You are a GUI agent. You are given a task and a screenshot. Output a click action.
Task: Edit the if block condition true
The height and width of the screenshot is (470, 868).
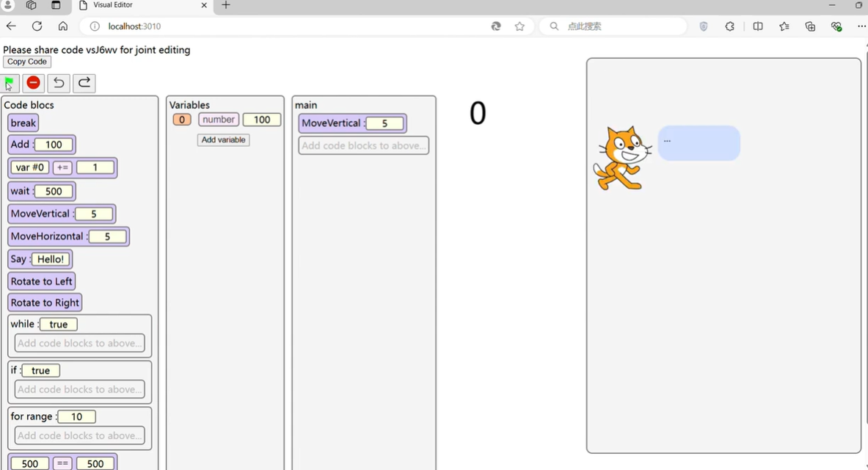[40, 371]
